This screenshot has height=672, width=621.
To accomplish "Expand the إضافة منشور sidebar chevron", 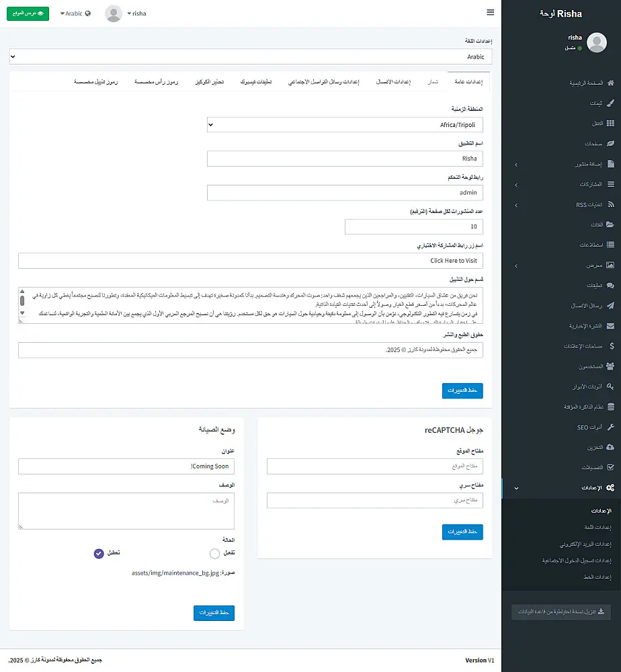I will click(515, 164).
